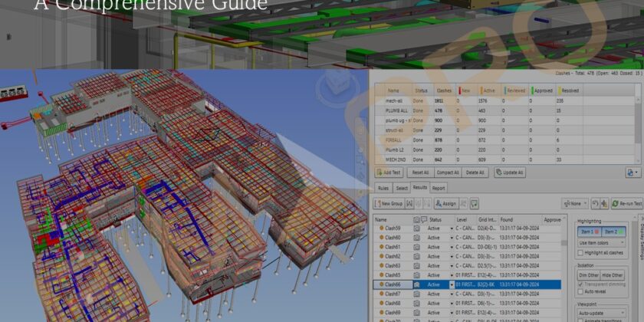Open Status dropdown arrow for Clash61
The height and width of the screenshot is (322, 644).
coord(452,247)
